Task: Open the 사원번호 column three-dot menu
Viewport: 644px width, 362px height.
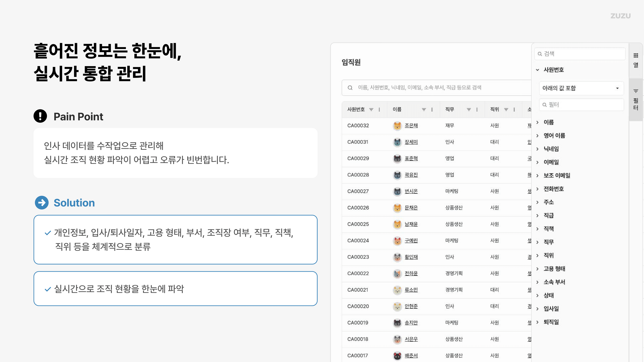Action: click(379, 110)
